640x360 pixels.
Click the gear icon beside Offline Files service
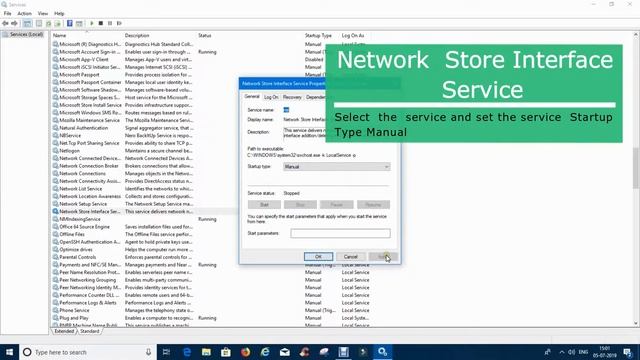click(55, 234)
